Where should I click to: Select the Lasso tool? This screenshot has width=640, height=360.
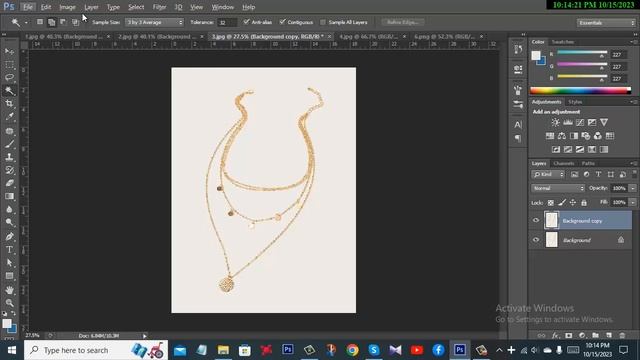tap(9, 78)
